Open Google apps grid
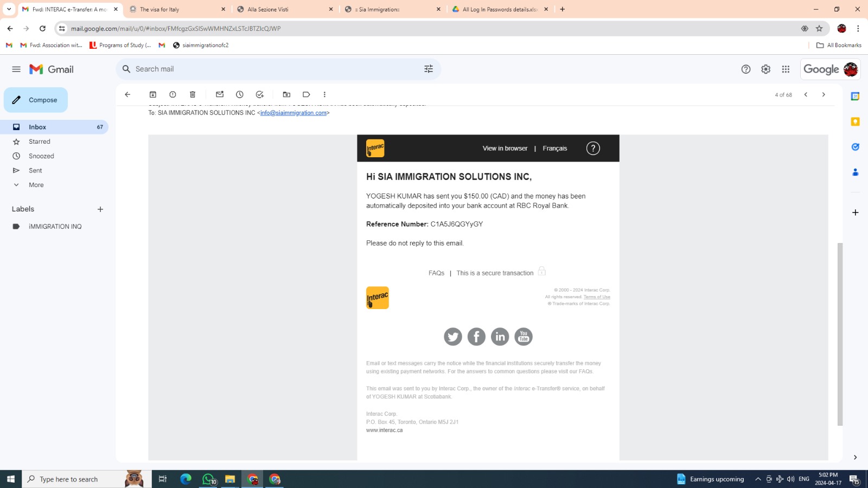The width and height of the screenshot is (868, 488). (x=786, y=69)
